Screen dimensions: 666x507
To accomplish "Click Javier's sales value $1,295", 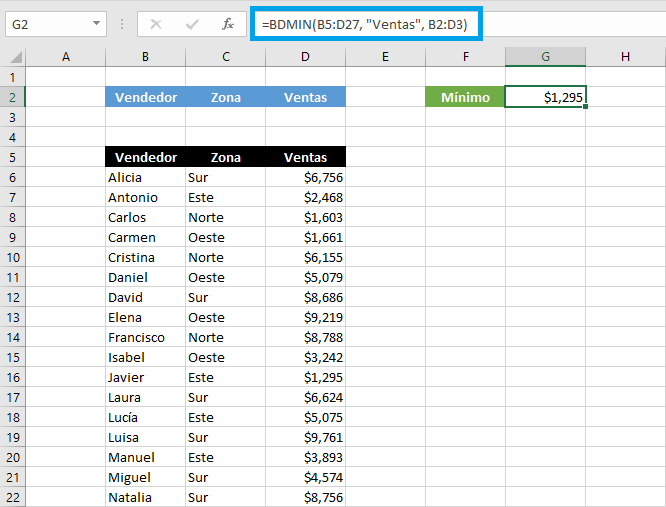I will (305, 377).
